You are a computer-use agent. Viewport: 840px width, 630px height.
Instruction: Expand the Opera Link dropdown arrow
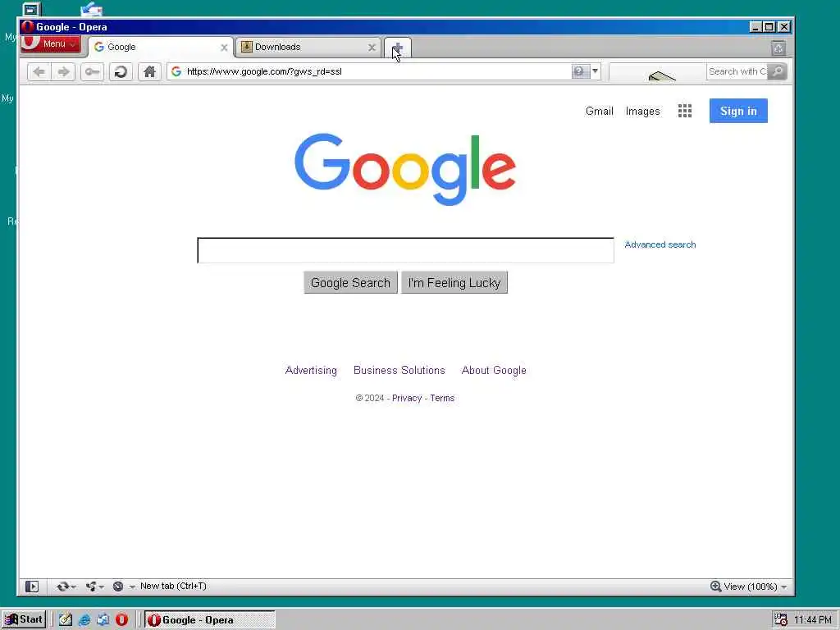(x=74, y=587)
